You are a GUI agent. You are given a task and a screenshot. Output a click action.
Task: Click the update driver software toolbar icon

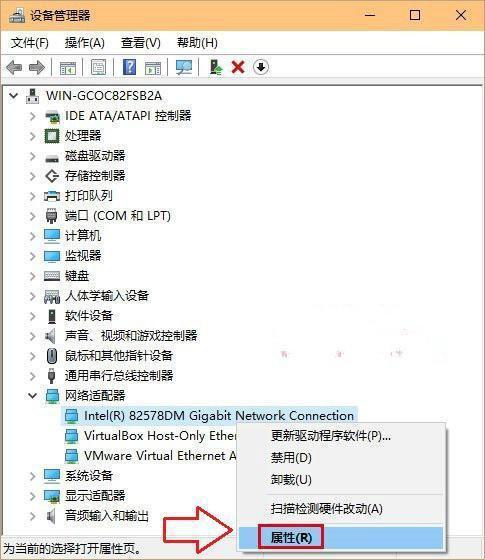click(215, 67)
